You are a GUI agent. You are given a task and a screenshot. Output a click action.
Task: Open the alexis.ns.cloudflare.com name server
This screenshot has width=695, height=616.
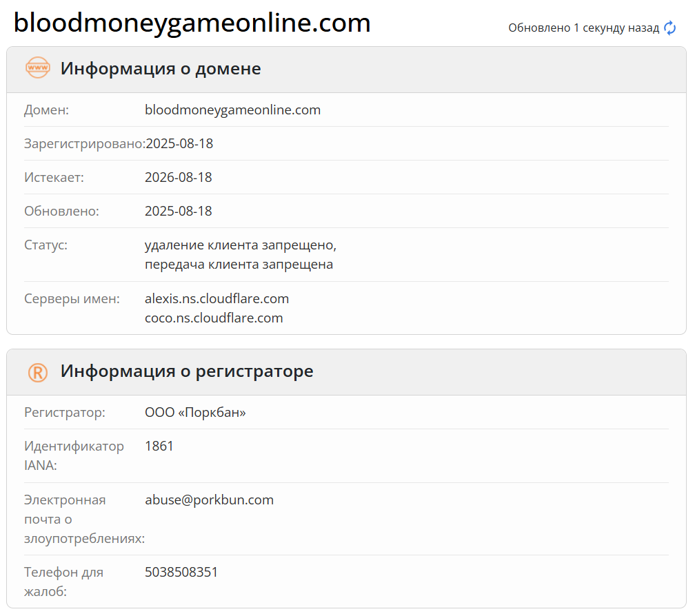(x=216, y=298)
